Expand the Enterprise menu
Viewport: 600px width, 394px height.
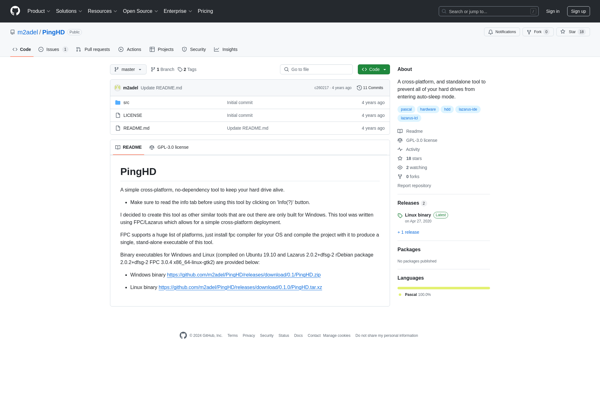point(178,11)
